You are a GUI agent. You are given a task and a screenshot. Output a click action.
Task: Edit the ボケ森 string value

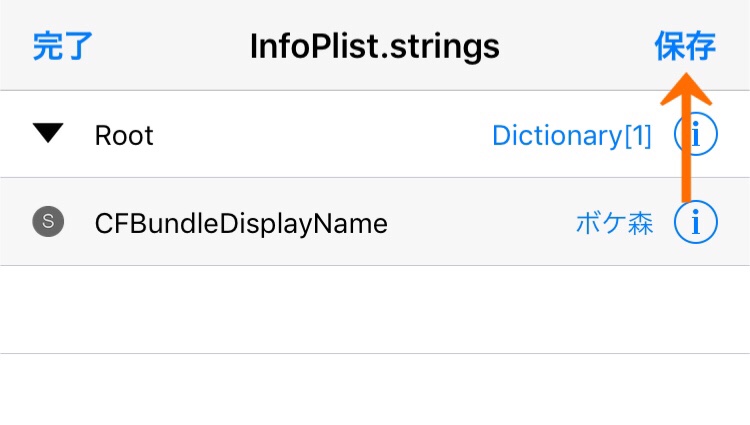click(x=615, y=223)
